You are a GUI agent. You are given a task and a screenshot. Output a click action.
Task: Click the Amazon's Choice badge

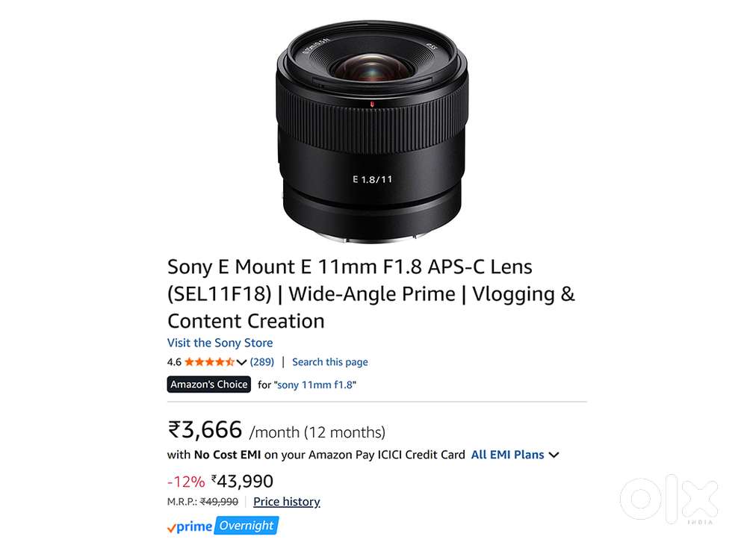(x=208, y=385)
